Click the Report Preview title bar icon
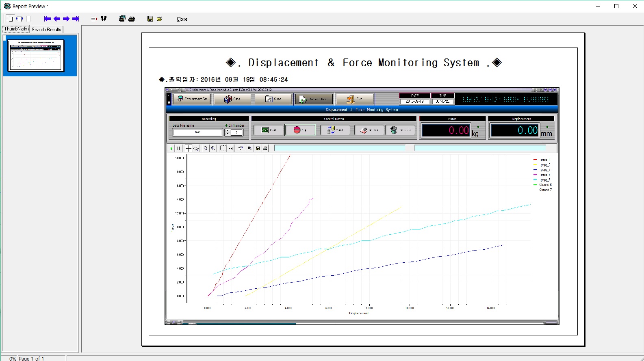 (7, 6)
